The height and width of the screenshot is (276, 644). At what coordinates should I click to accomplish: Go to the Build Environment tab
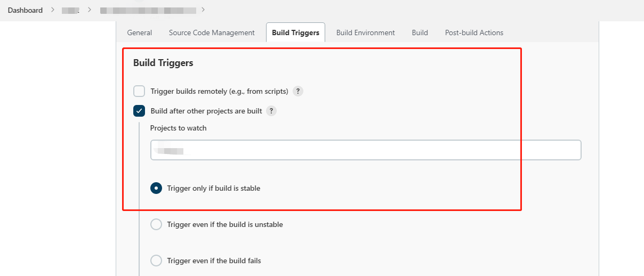(366, 33)
